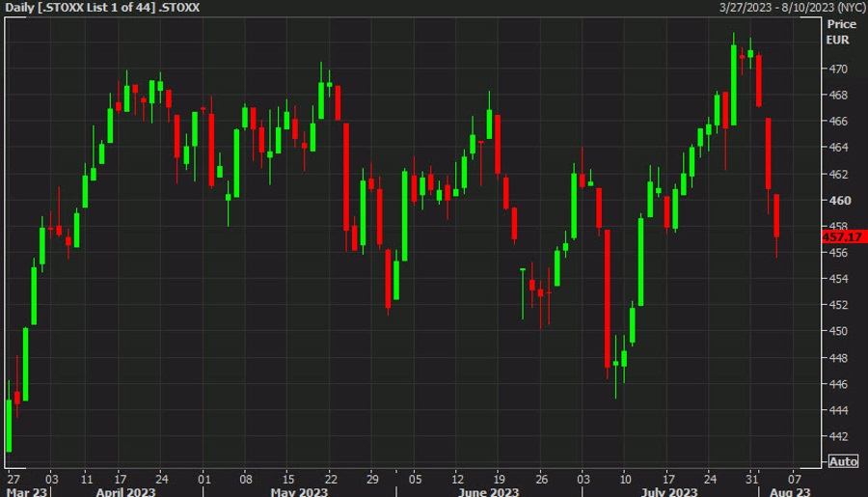Image resolution: width=868 pixels, height=497 pixels.
Task: Click the 446 price axis label
Action: click(x=837, y=383)
